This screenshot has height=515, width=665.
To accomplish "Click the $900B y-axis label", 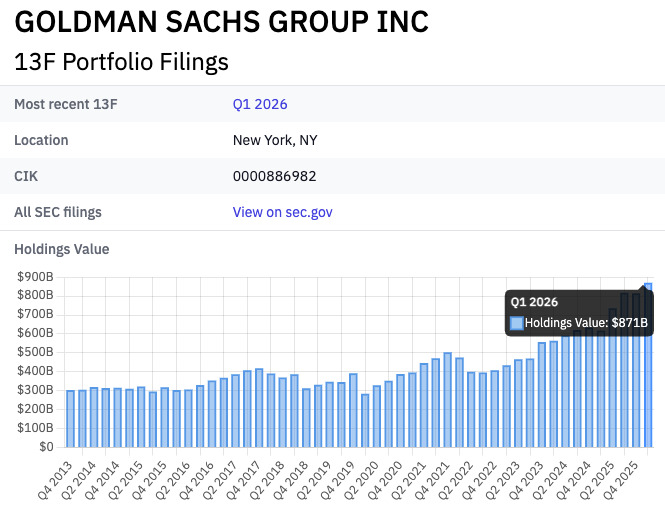I will click(x=35, y=277).
